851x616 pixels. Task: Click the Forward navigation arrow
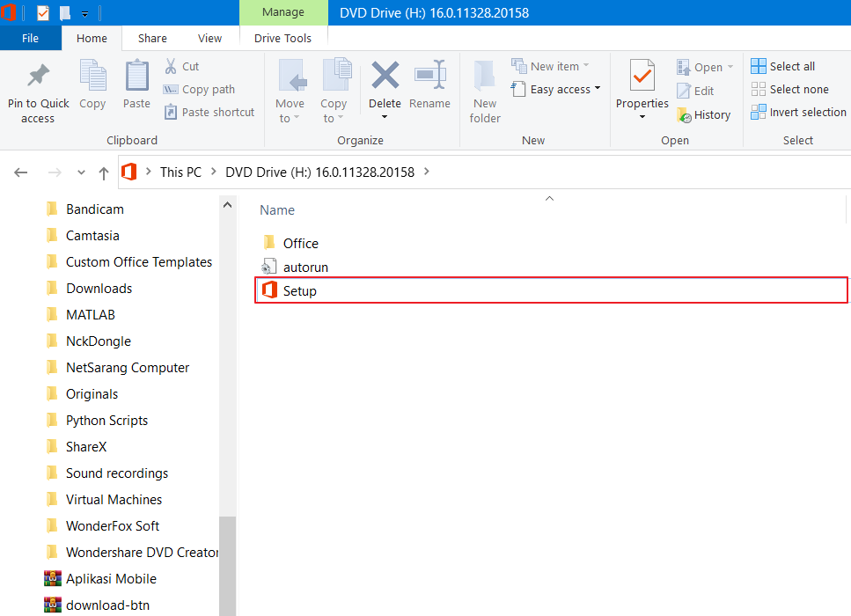click(55, 172)
